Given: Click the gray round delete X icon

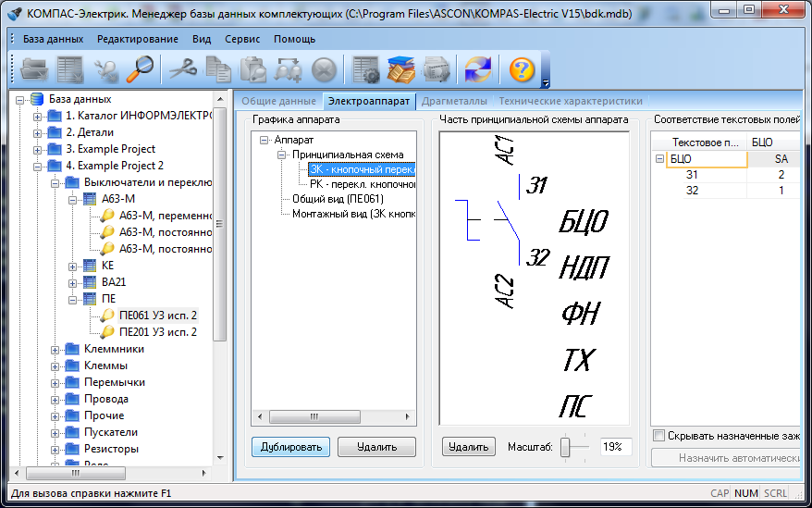Looking at the screenshot, I should pos(325,69).
